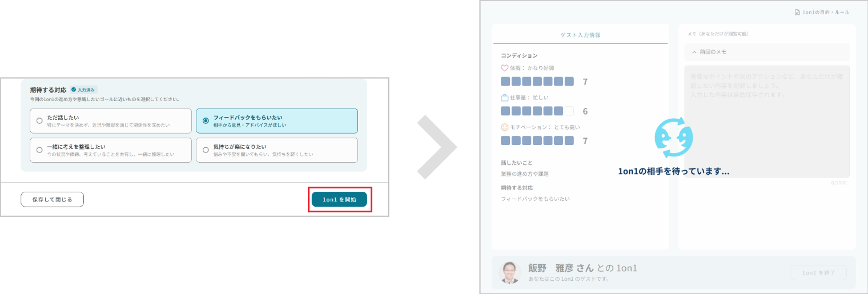The height and width of the screenshot is (294, 868).
Task: Click the 1on1を開始 button
Action: pyautogui.click(x=339, y=199)
